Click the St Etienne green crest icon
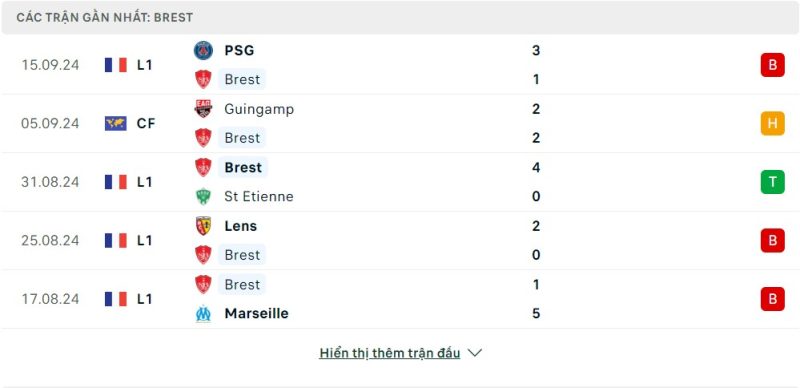The image size is (800, 388). 203,197
